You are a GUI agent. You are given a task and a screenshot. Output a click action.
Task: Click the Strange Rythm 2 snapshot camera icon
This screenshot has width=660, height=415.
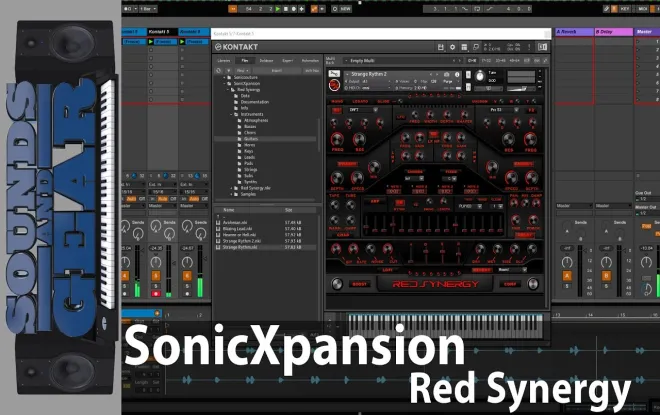[446, 74]
